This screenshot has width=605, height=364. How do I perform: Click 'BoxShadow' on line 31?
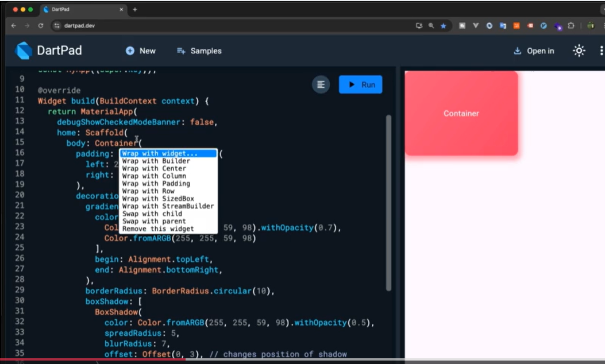[116, 312]
